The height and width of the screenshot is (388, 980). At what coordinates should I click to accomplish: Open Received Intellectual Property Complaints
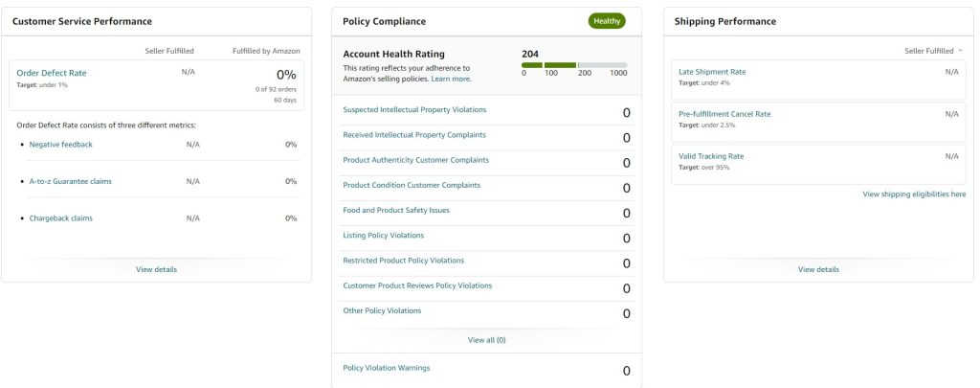[x=414, y=134]
